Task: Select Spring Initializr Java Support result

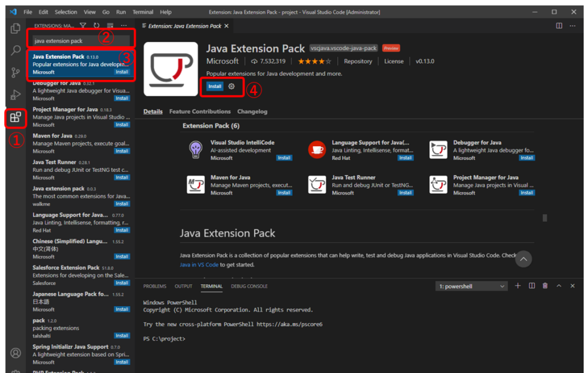Action: coord(81,354)
